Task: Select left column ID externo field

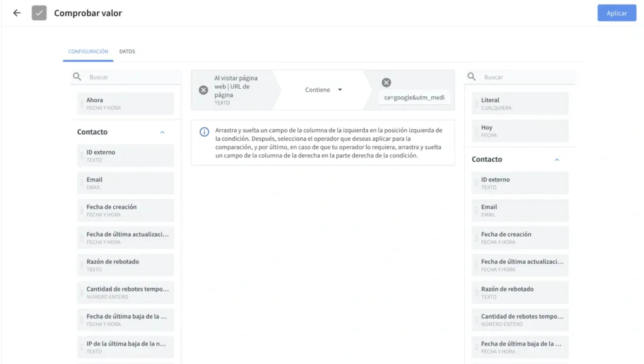Action: (125, 156)
